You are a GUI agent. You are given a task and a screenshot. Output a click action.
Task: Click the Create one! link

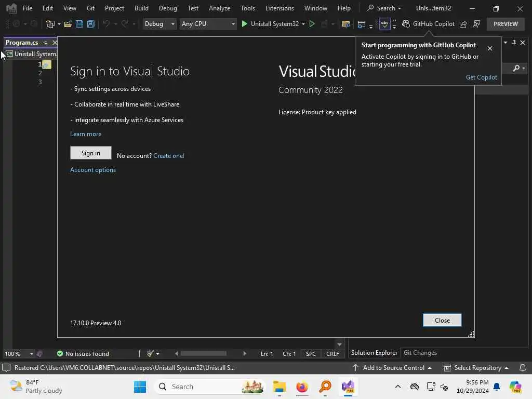point(169,156)
